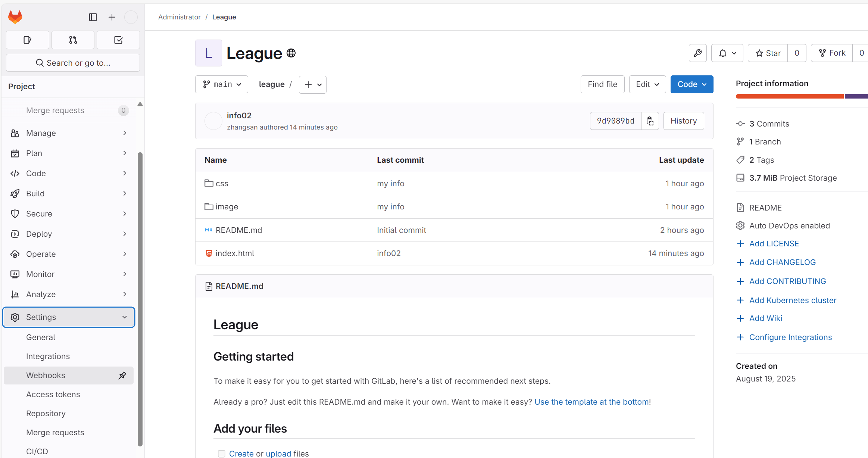The image size is (868, 458).
Task: Click the image folder icon
Action: tap(209, 206)
